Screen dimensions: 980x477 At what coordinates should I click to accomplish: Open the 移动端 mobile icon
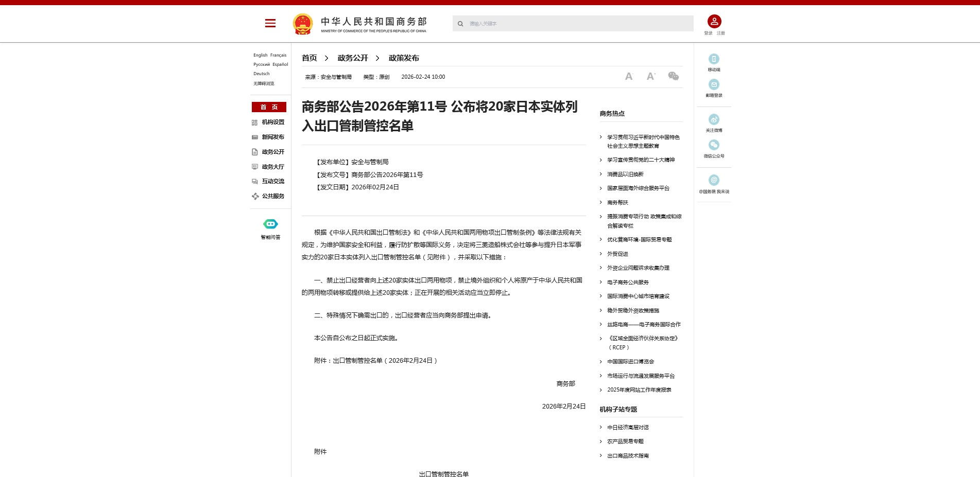(714, 59)
